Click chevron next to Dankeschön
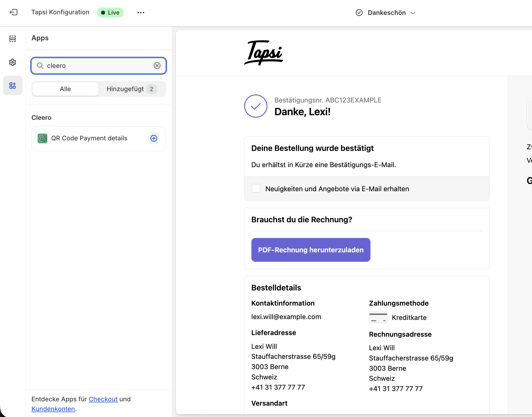Viewport: 532px width, 417px height. 413,13
